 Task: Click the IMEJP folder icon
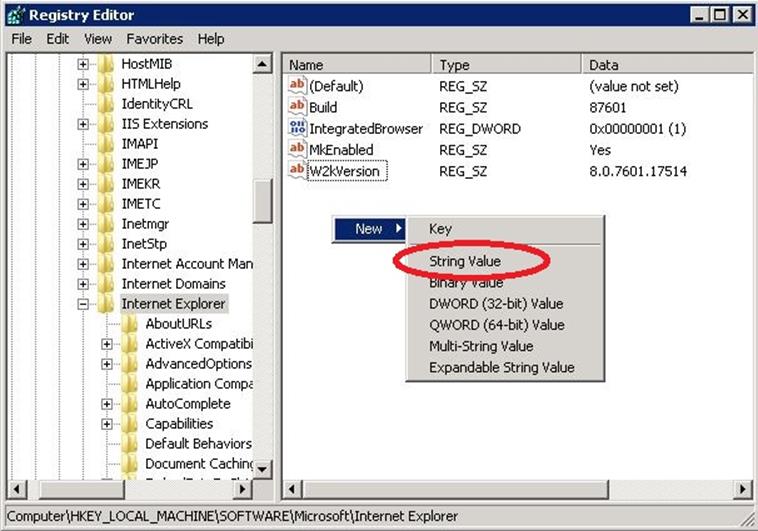pyautogui.click(x=106, y=163)
